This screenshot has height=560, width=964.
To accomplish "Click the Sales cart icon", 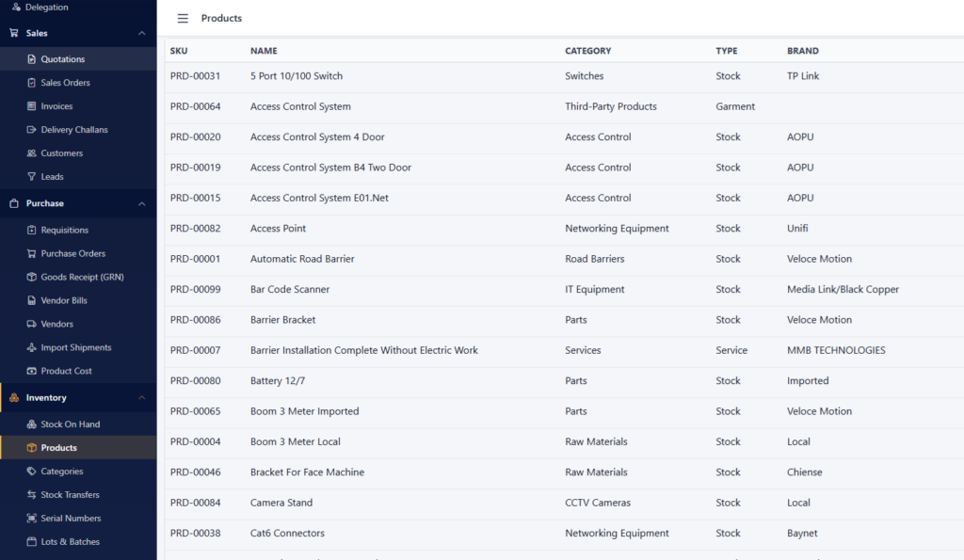I will pos(14,33).
